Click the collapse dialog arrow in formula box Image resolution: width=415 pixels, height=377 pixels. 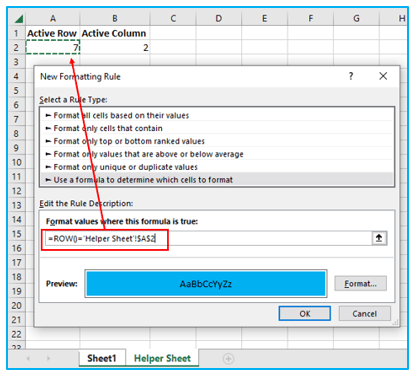pos(379,238)
